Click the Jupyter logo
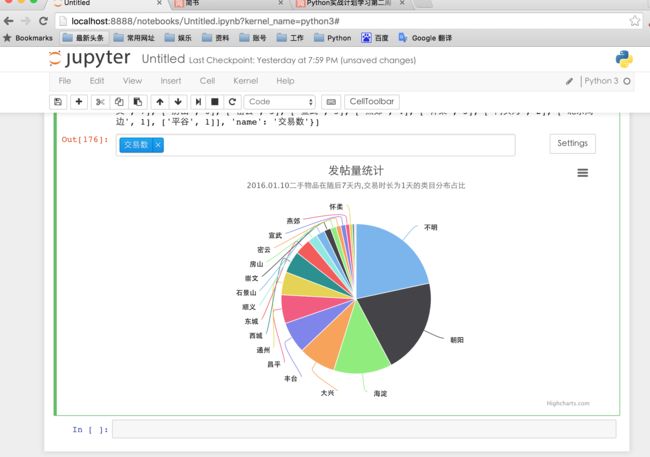Image resolution: width=650 pixels, height=457 pixels. pos(90,58)
